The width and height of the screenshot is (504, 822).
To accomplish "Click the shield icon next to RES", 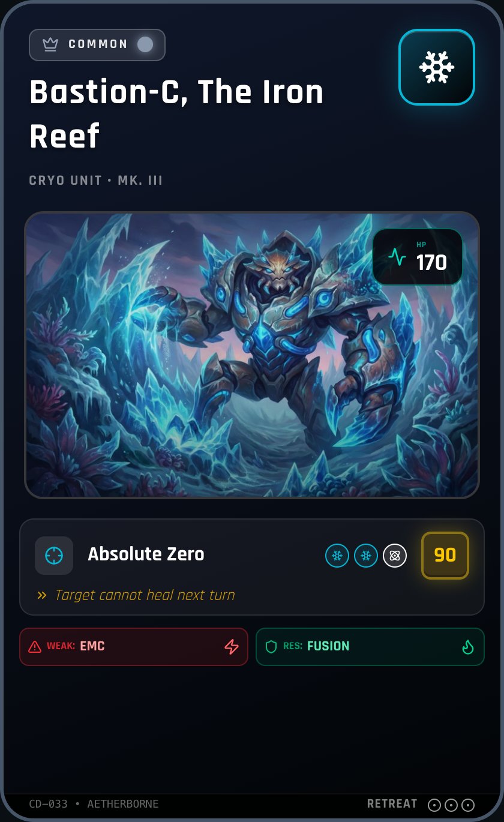I will (x=271, y=647).
